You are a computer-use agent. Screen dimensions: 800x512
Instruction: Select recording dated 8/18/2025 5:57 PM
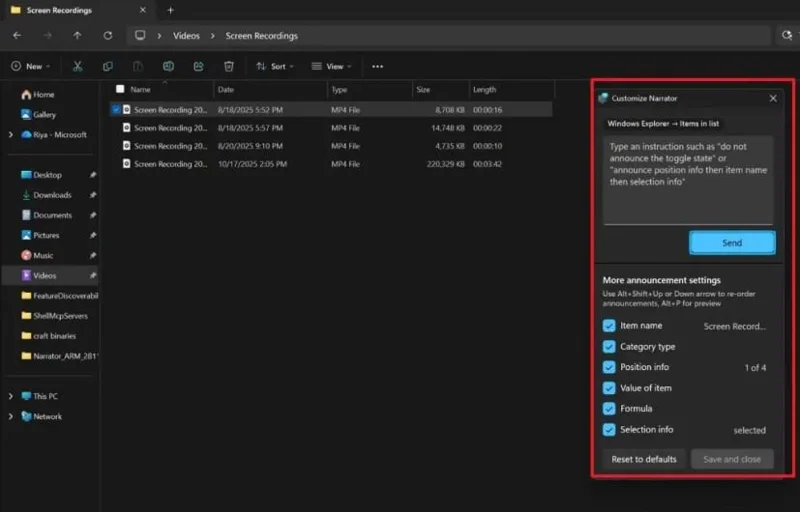[x=331, y=128]
